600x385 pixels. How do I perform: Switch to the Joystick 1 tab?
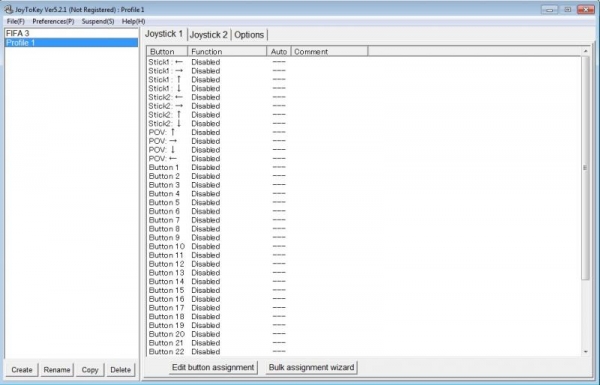click(164, 34)
